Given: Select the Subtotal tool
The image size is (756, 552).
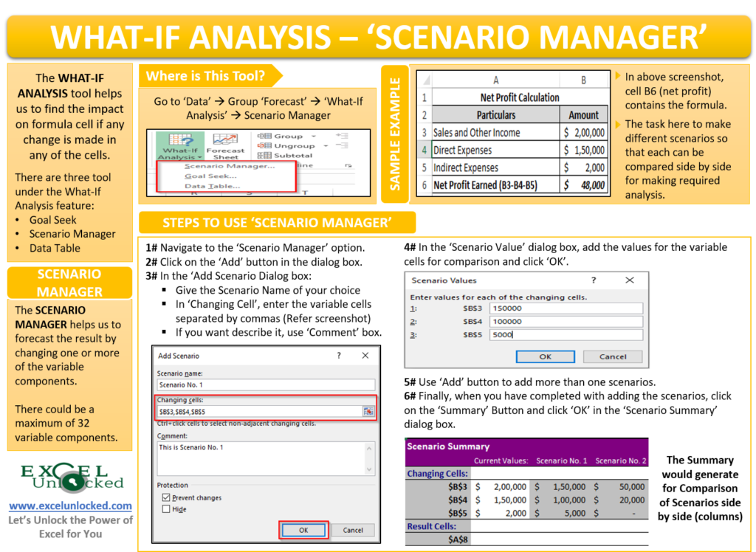Looking at the screenshot, I should click(x=265, y=155).
